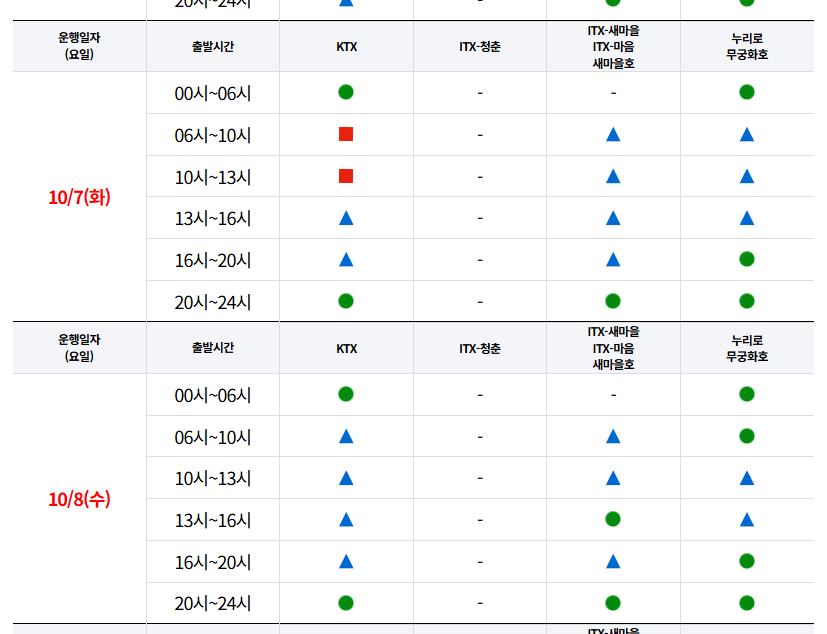This screenshot has width=827, height=634.
Task: Click green circle for 10/8 무궁화호 00시~06시
Action: click(747, 394)
